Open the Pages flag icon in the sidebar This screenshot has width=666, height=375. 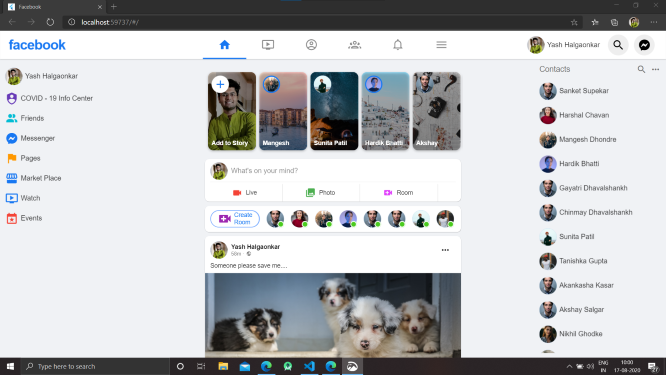(x=12, y=158)
